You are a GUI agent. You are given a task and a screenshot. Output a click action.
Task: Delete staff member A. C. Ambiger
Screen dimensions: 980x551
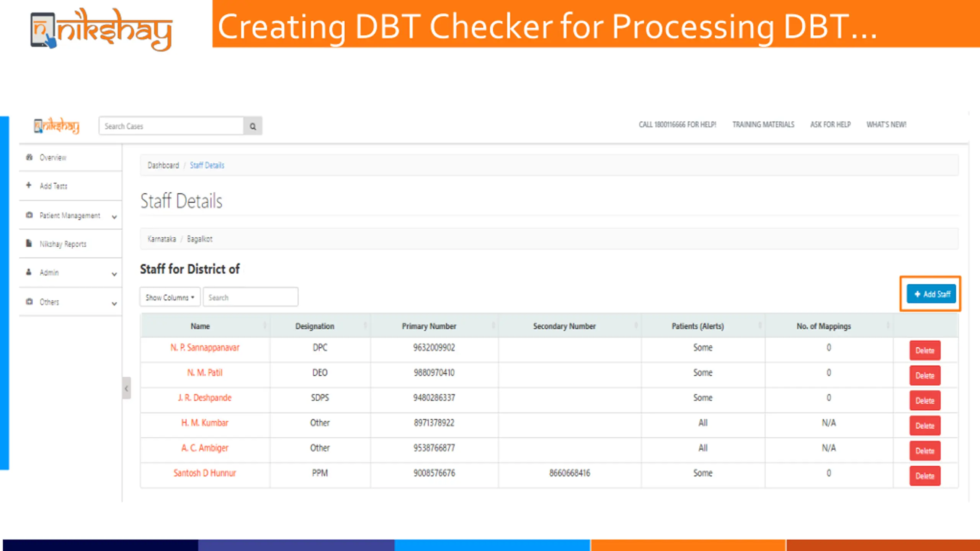coord(925,451)
